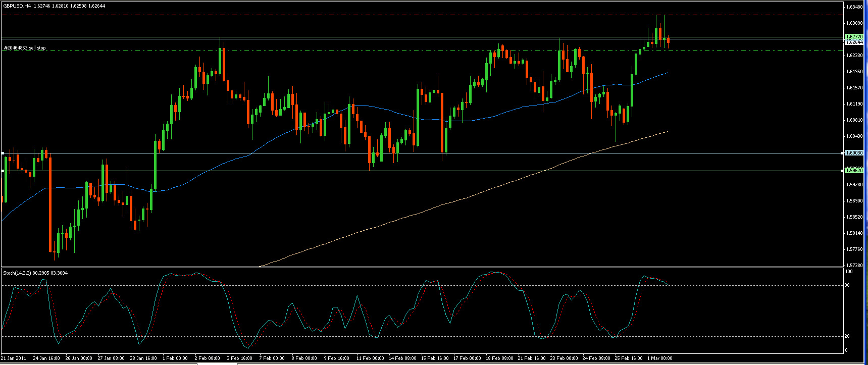The width and height of the screenshot is (868, 365).
Task: Click the stochastic 80 level scale label
Action: pos(848,285)
